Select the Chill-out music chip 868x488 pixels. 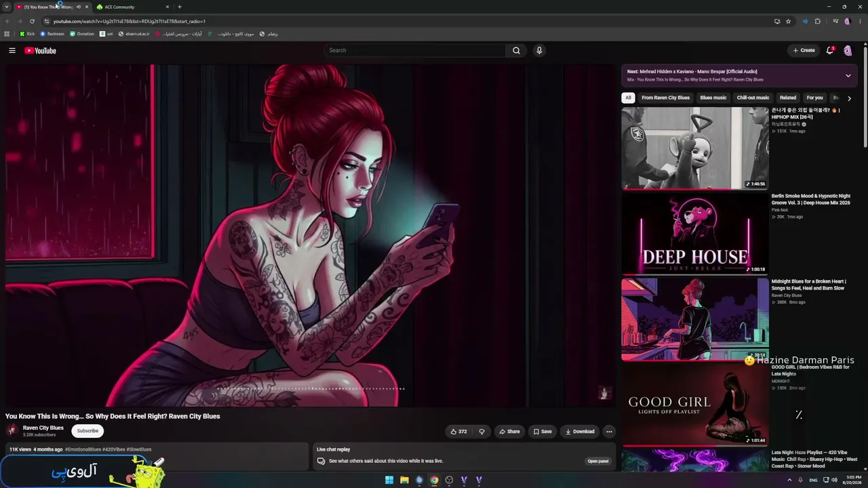pyautogui.click(x=753, y=98)
